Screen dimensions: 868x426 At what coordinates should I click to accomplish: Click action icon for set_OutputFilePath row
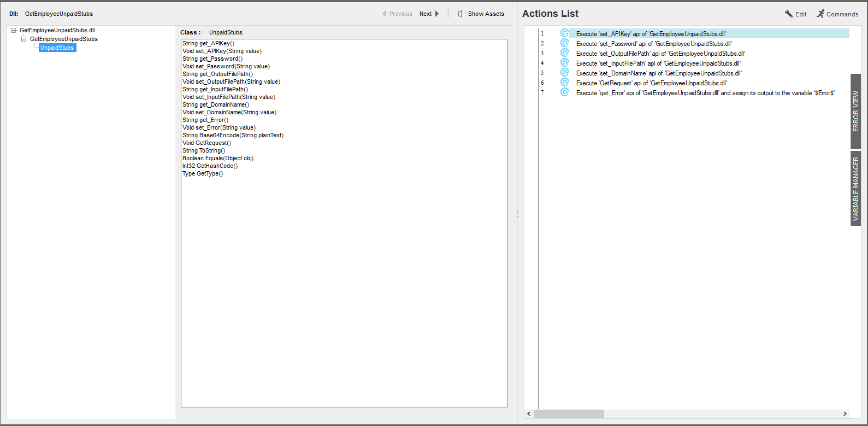point(565,53)
